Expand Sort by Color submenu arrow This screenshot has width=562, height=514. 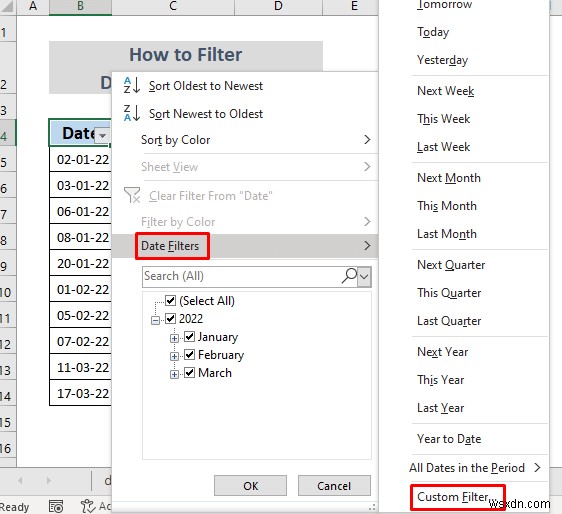tap(367, 139)
